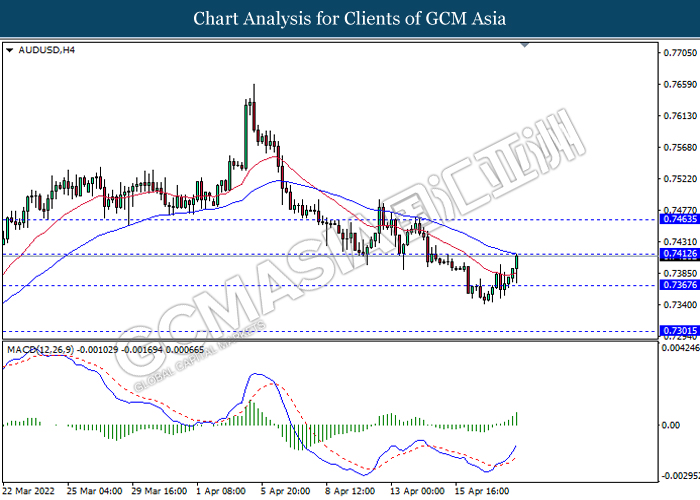Click the 15 Apr 16:00 time label
Screen dimensions: 700x500
(482, 491)
